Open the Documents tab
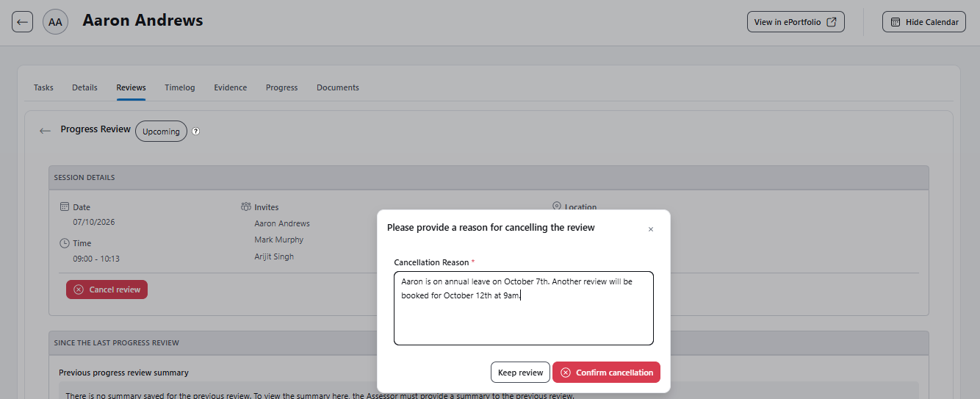 click(338, 87)
